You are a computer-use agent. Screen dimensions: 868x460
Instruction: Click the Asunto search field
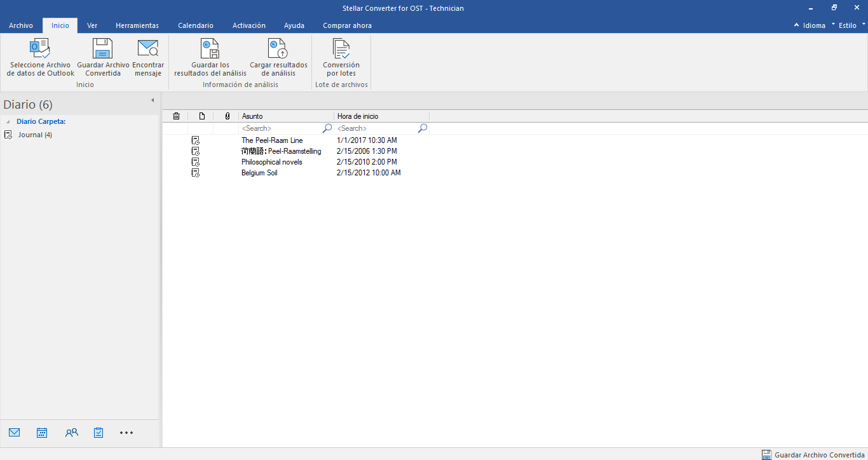[x=280, y=128]
